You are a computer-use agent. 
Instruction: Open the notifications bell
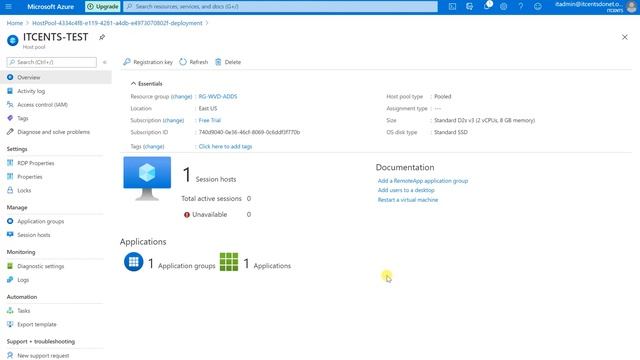tap(487, 7)
